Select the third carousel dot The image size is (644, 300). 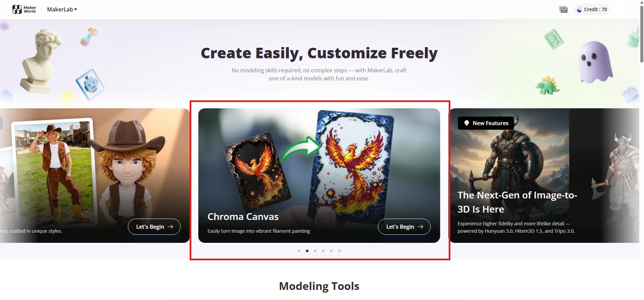pos(315,251)
